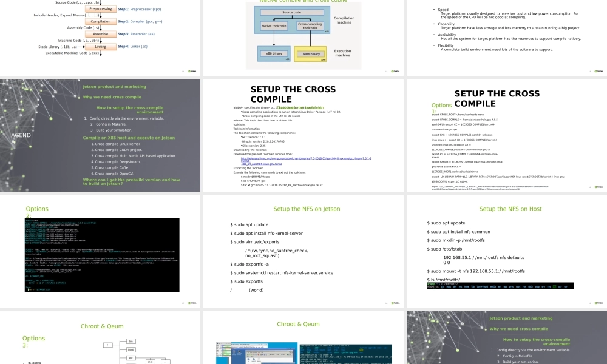Viewport: 607px width, 364px height.
Task: Click '$ ls /mnt/rootfs/' line
Action: pyautogui.click(x=444, y=280)
